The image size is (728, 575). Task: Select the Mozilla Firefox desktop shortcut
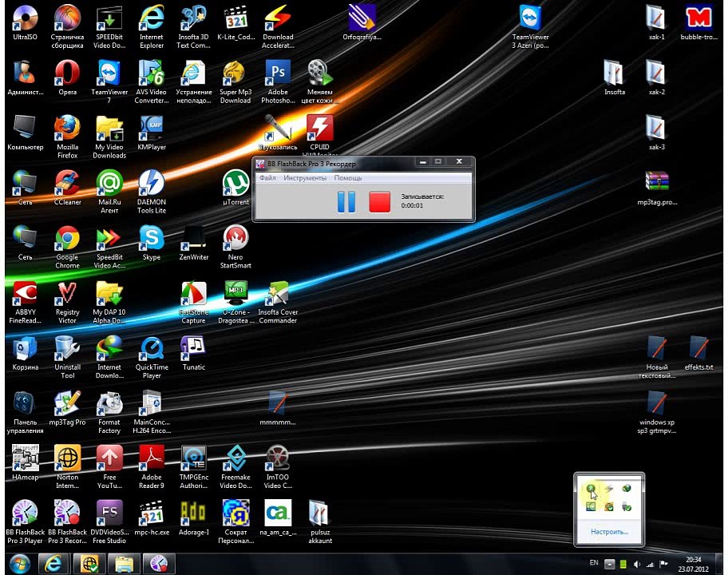(67, 137)
